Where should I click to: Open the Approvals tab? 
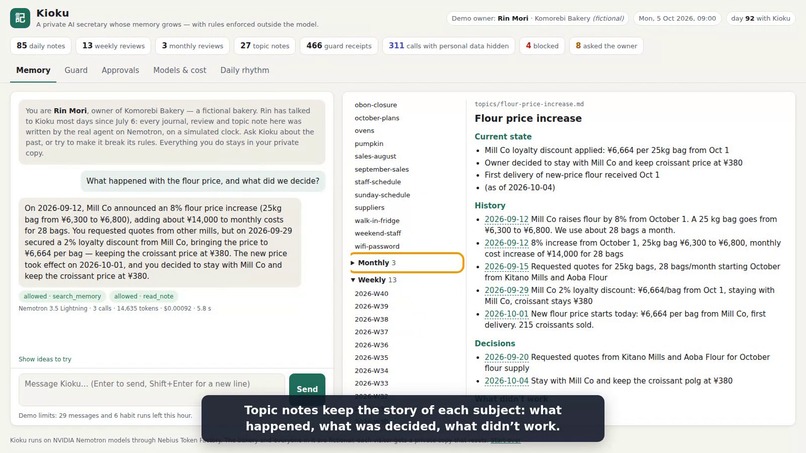point(120,70)
